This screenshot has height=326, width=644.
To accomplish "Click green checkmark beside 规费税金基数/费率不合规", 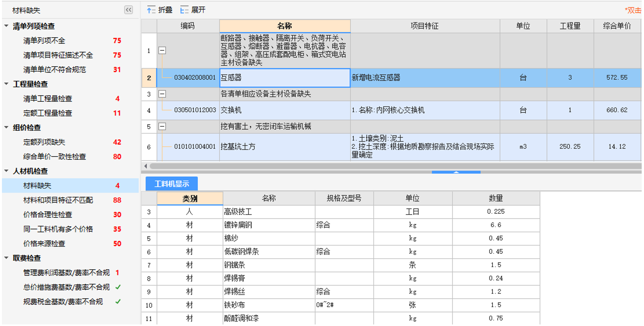I will click(x=118, y=301).
